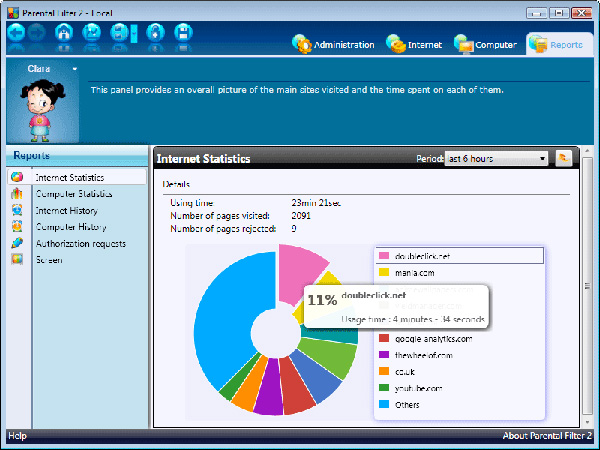Open the About Parental Filter 2 link
The image size is (600, 450).
click(x=547, y=435)
